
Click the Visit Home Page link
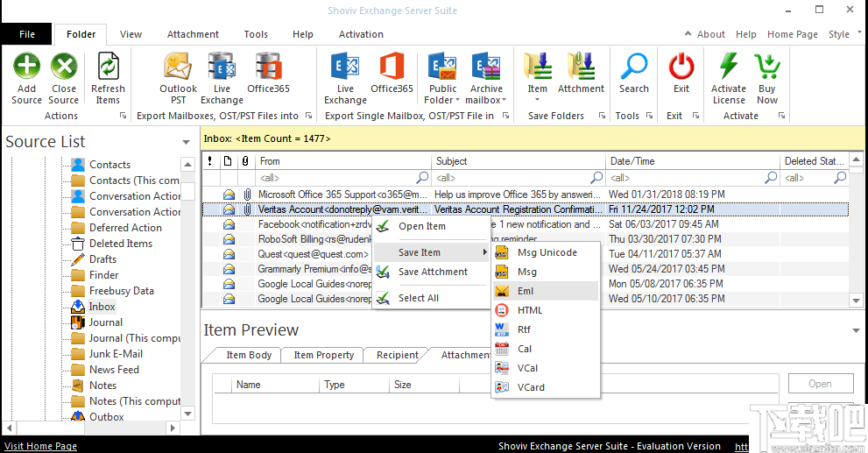40,446
